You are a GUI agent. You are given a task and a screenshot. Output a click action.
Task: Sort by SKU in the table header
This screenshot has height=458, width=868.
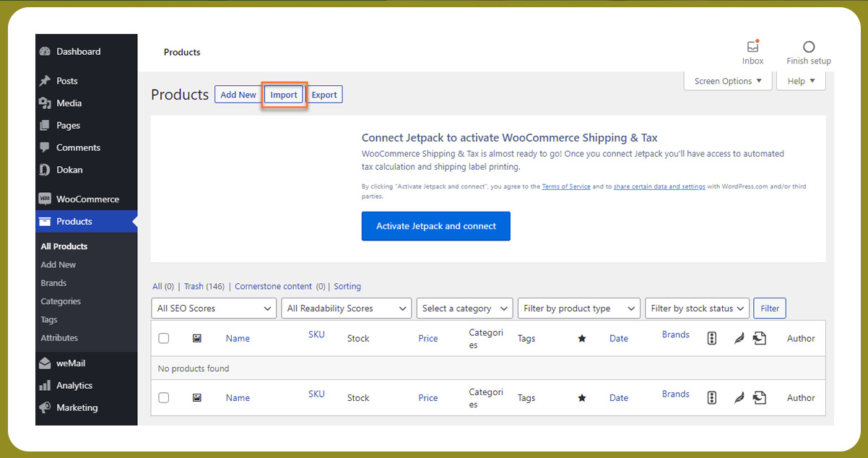316,334
